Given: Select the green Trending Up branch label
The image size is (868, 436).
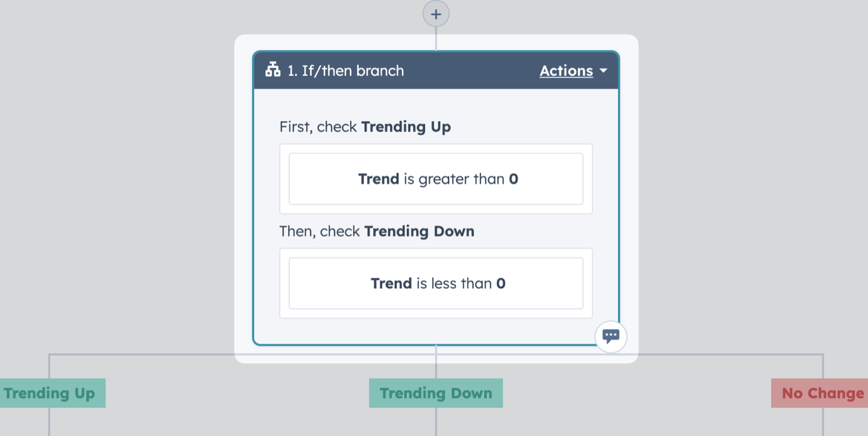Looking at the screenshot, I should coord(51,393).
